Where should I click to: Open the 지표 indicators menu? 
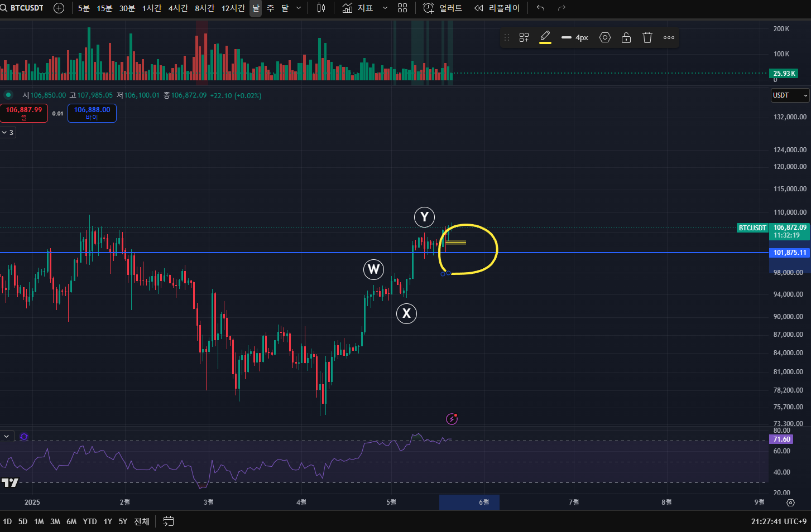[x=358, y=8]
